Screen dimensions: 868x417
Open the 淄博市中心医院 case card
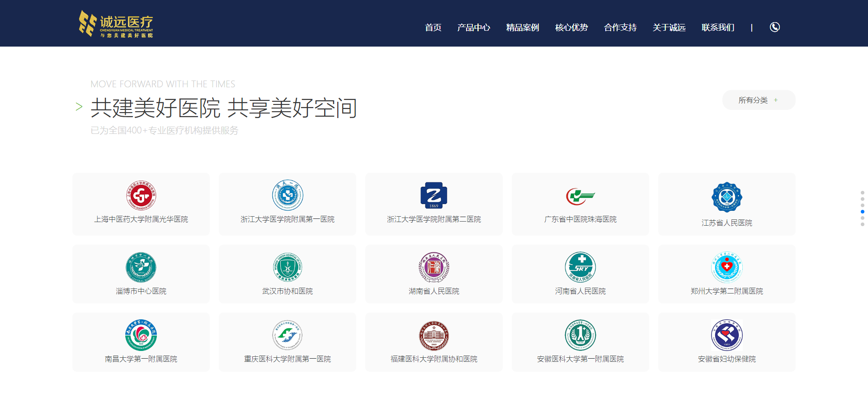tap(141, 274)
